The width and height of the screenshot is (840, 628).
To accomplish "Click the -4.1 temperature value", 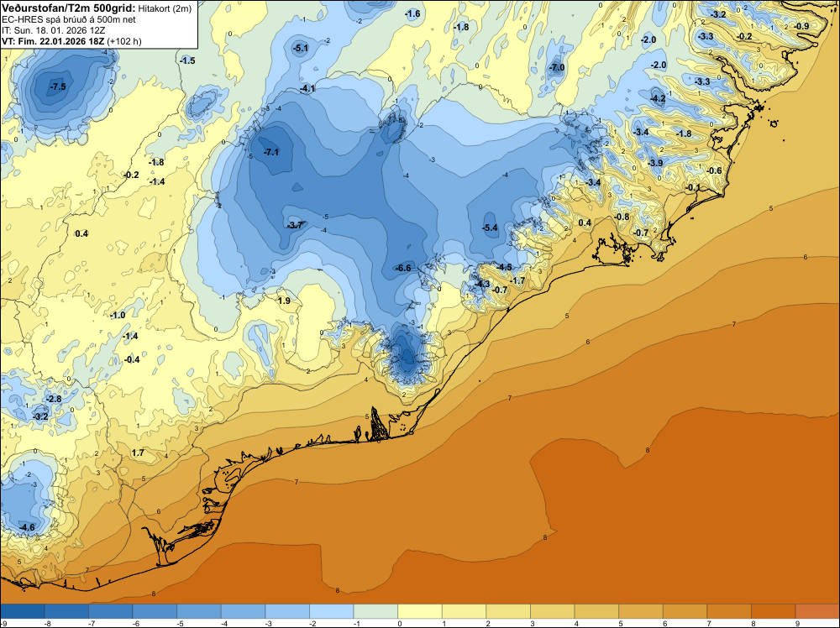I will point(307,88).
